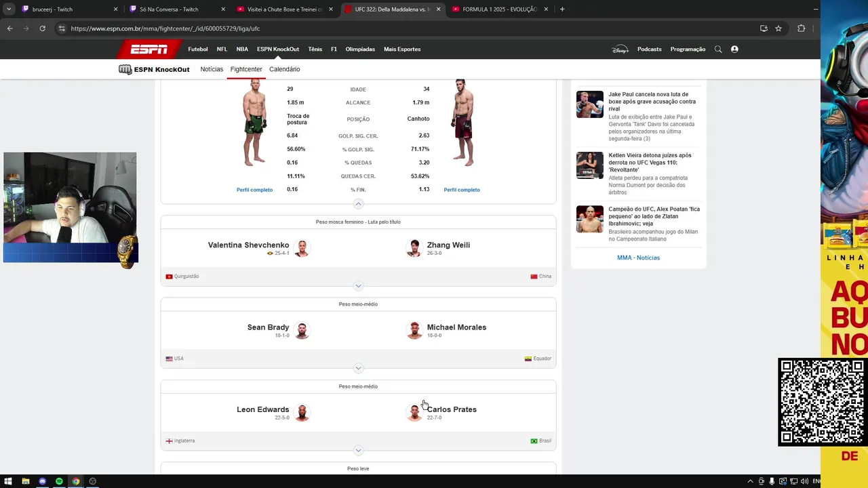868x488 pixels.
Task: Open the F1 menu
Action: [334, 49]
